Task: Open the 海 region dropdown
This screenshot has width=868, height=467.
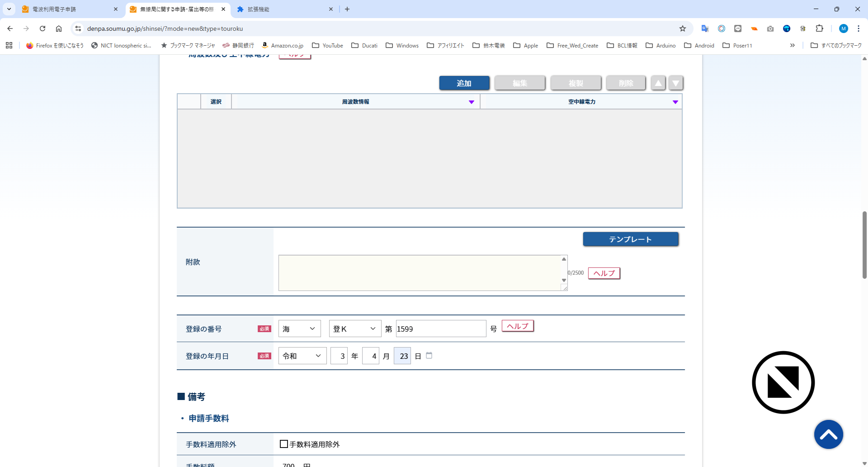Action: [299, 329]
